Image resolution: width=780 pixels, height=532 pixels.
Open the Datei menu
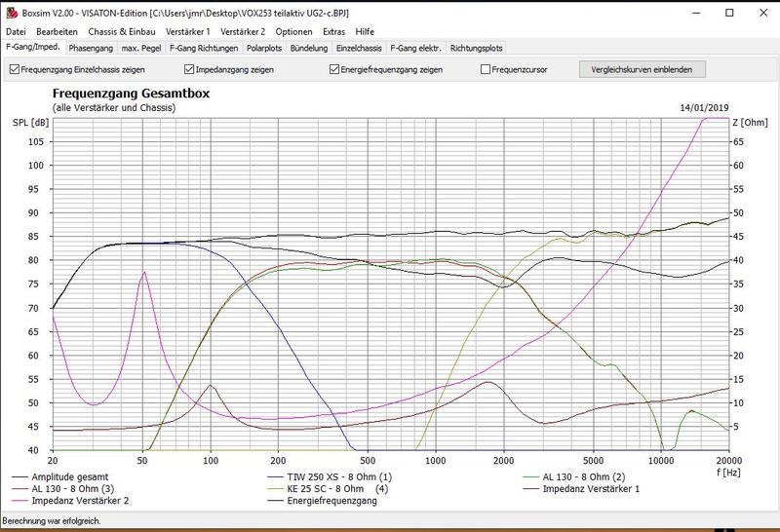[x=17, y=31]
